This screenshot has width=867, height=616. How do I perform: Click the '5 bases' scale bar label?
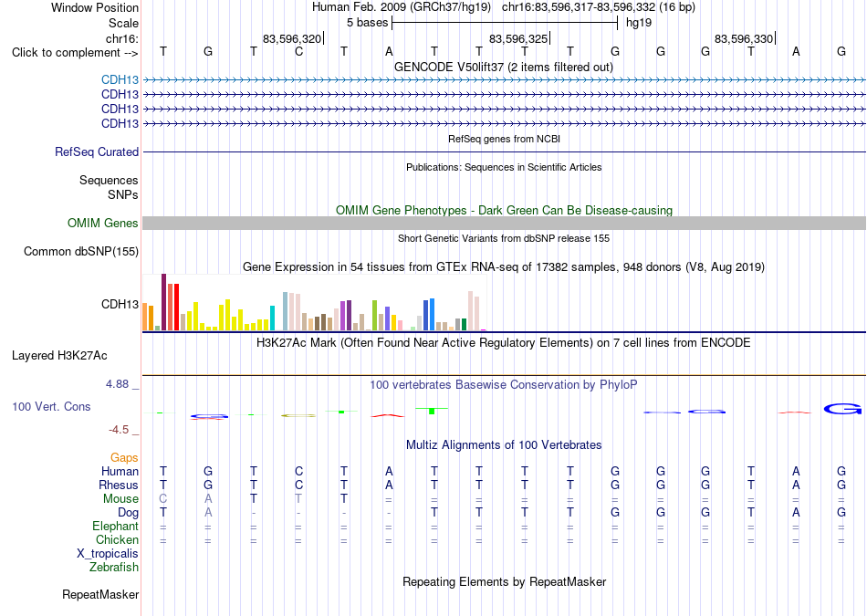[368, 23]
